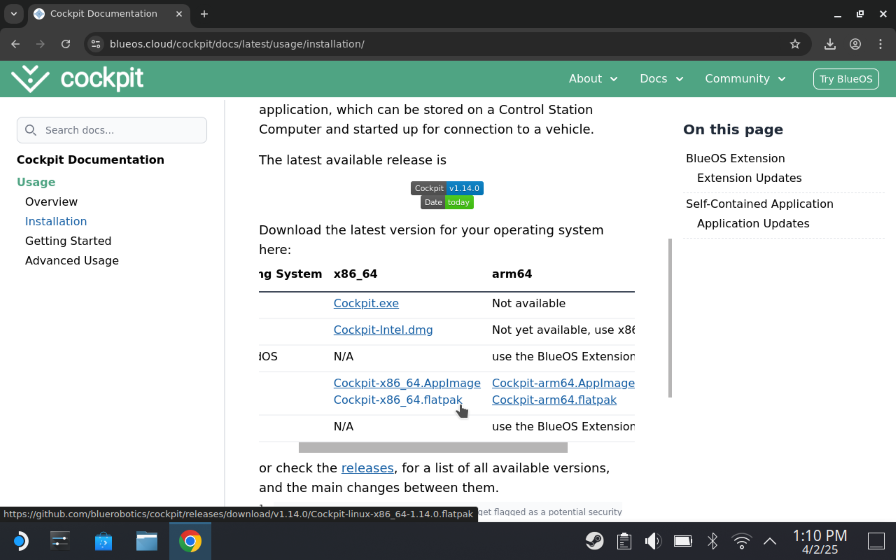This screenshot has height=560, width=896.
Task: Launch Discover store from taskbar
Action: tap(103, 542)
